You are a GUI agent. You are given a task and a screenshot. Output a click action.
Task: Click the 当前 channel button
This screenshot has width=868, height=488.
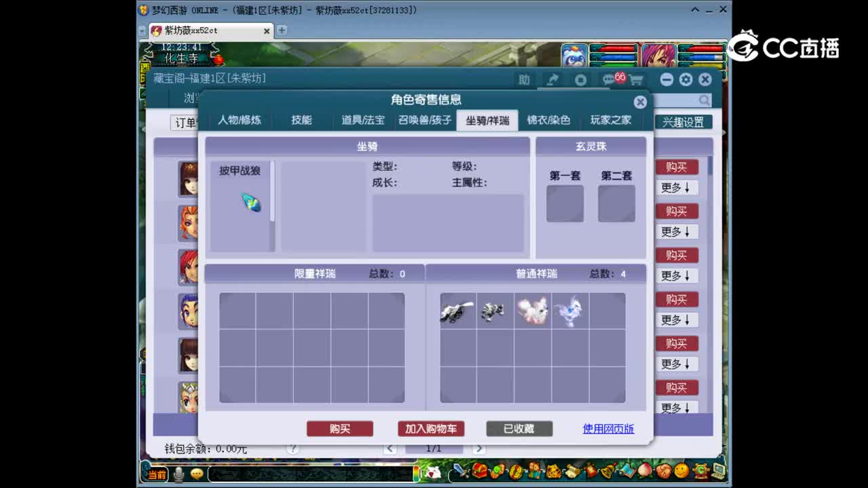[157, 474]
